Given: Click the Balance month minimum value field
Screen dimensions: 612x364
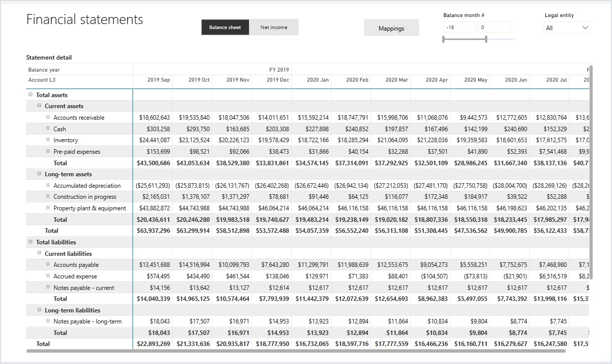Looking at the screenshot, I should pos(459,27).
